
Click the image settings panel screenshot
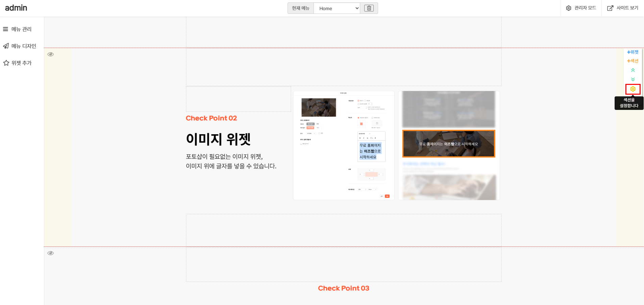click(344, 145)
